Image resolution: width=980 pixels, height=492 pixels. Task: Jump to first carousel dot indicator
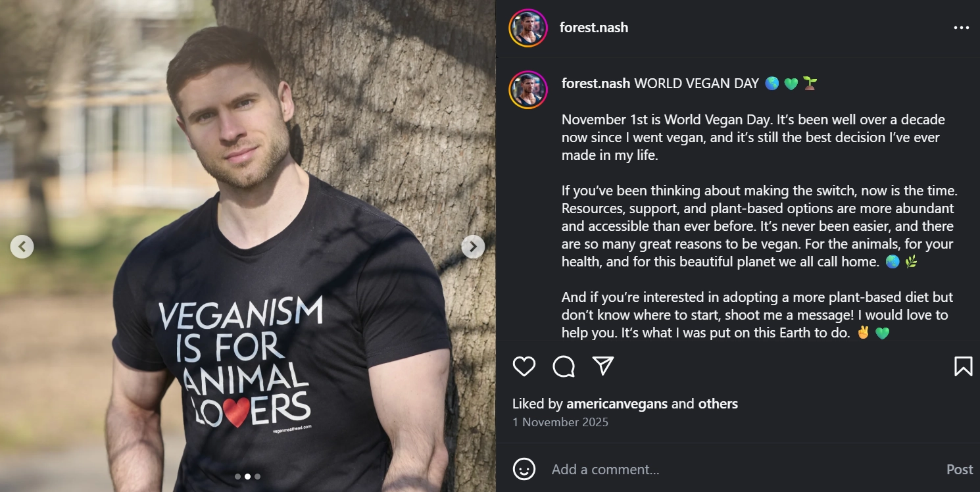click(237, 477)
